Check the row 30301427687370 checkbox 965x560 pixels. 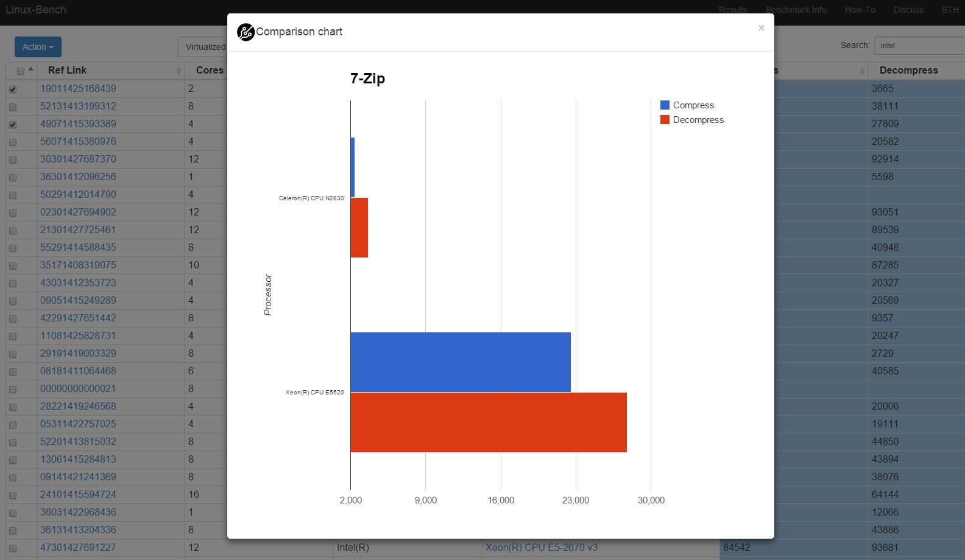click(13, 160)
